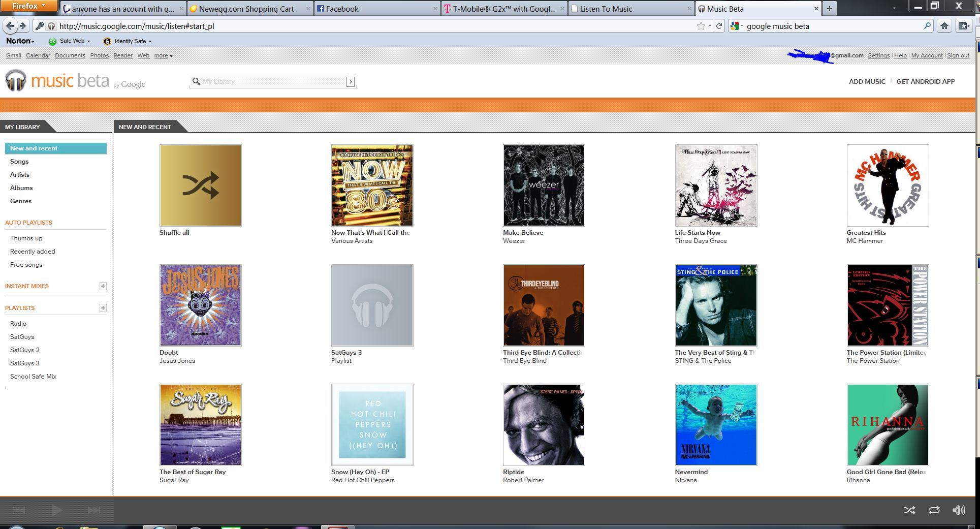980x529 pixels.
Task: Click the Shuffle all tile
Action: click(200, 185)
